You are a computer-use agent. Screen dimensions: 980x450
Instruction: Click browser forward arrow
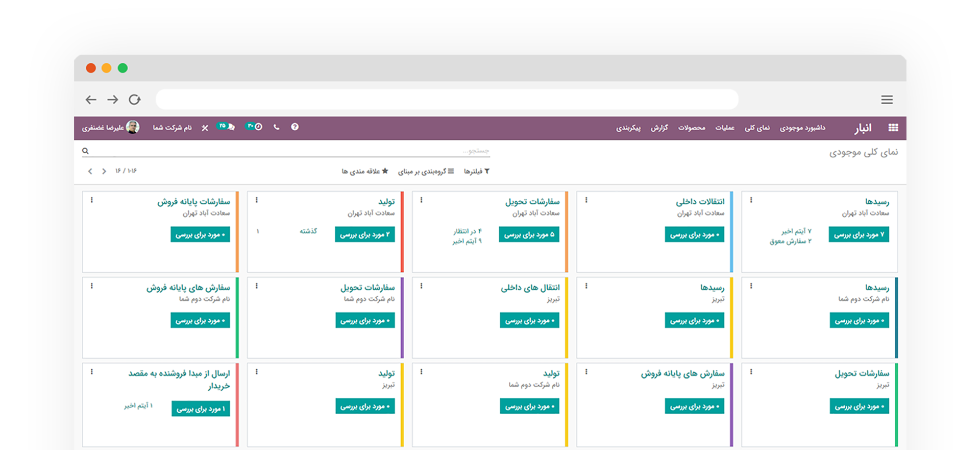113,100
